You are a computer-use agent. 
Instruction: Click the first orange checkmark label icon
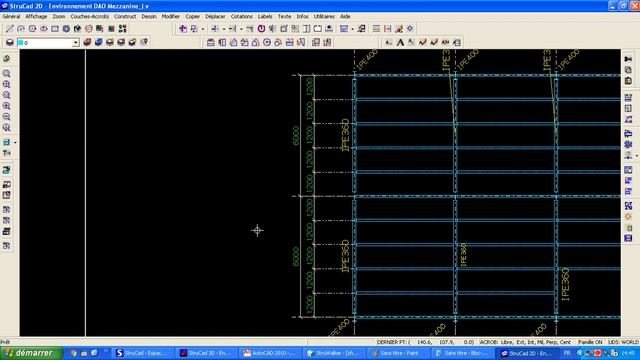tap(423, 42)
